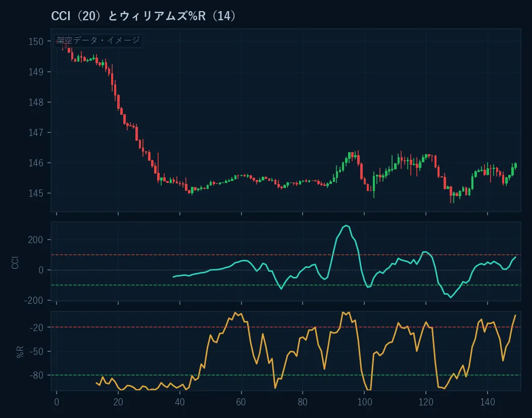Click the CCI y-axis title
The height and width of the screenshot is (418, 532).
click(15, 262)
